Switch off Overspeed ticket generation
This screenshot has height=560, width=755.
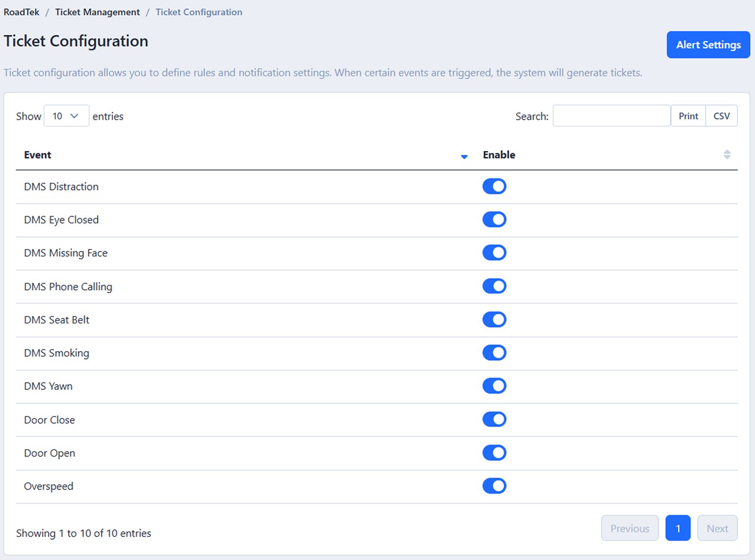[x=494, y=486]
